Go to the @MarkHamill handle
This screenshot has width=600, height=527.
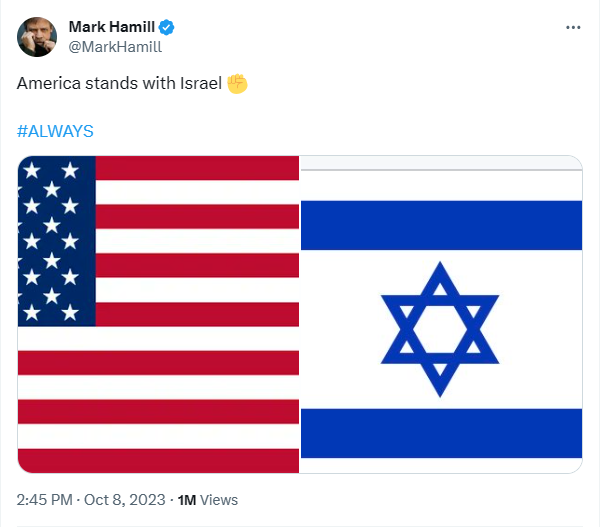tap(114, 46)
